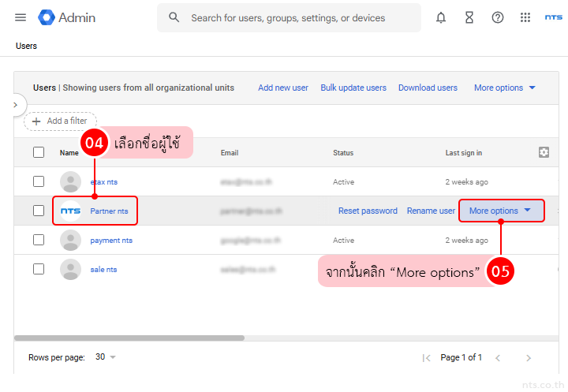Toggle the select-all users checkbox

tap(39, 152)
